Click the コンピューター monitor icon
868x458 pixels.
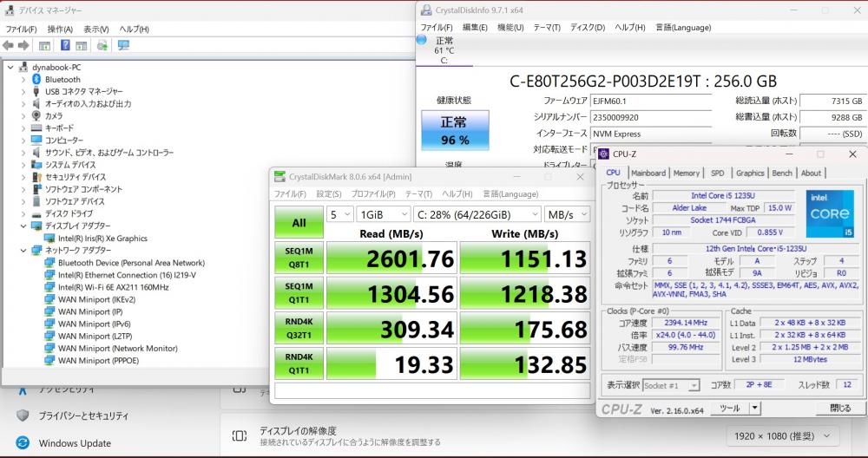[36, 140]
